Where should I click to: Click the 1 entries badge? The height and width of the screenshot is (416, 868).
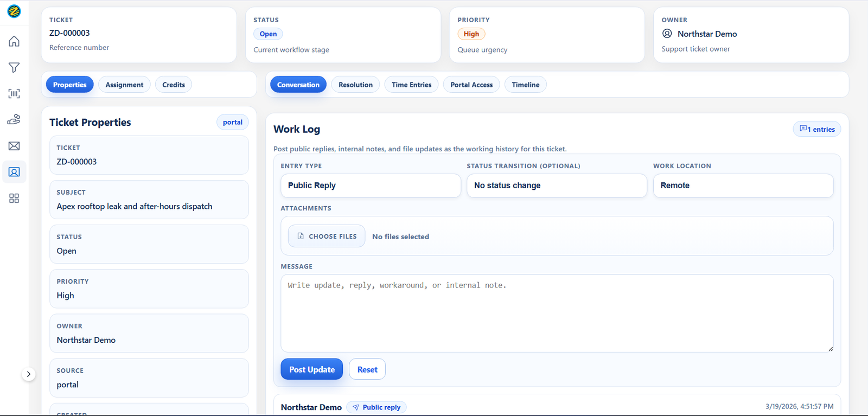(817, 129)
